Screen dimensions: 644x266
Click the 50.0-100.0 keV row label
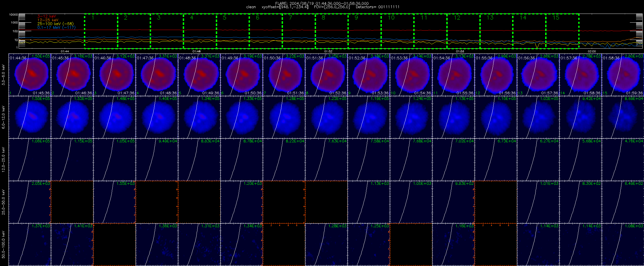tap(3, 244)
